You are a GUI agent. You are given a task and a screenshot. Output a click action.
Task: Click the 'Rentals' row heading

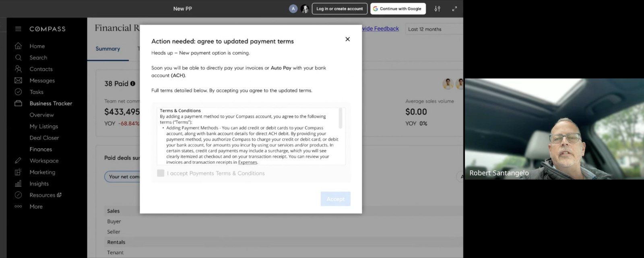pos(116,242)
